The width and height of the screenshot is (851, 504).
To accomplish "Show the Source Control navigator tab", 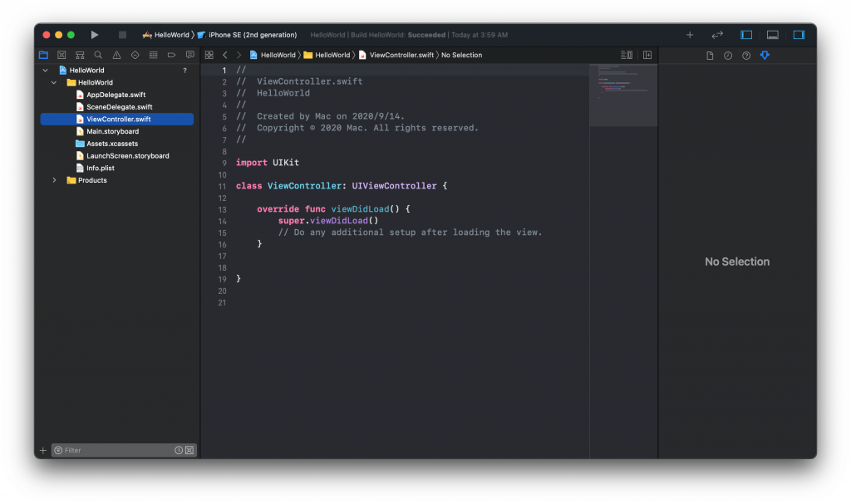I will (x=61, y=55).
